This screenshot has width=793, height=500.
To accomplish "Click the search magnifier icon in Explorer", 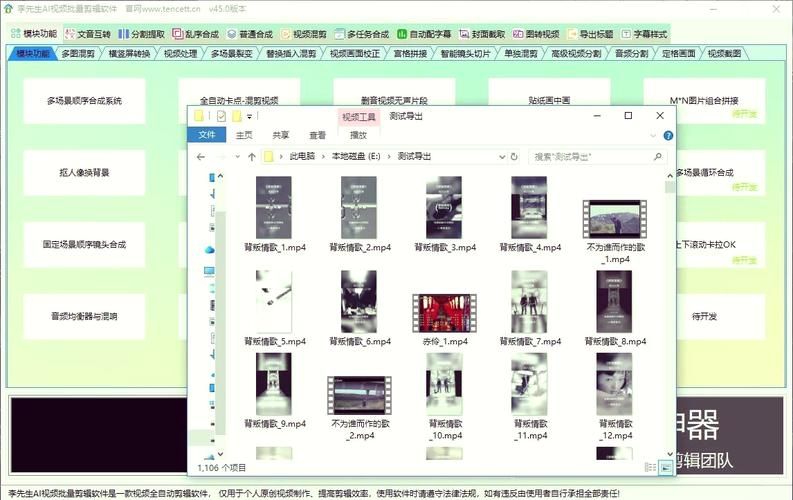I will [x=657, y=157].
